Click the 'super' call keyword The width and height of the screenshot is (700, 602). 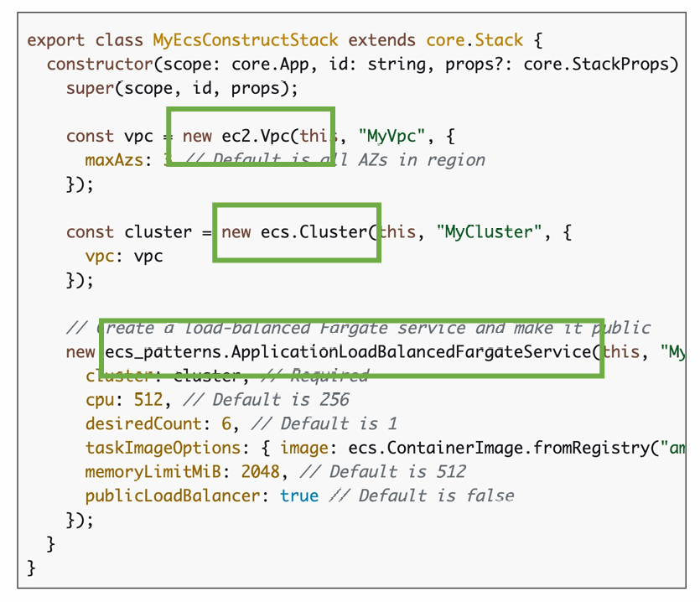pos(91,88)
